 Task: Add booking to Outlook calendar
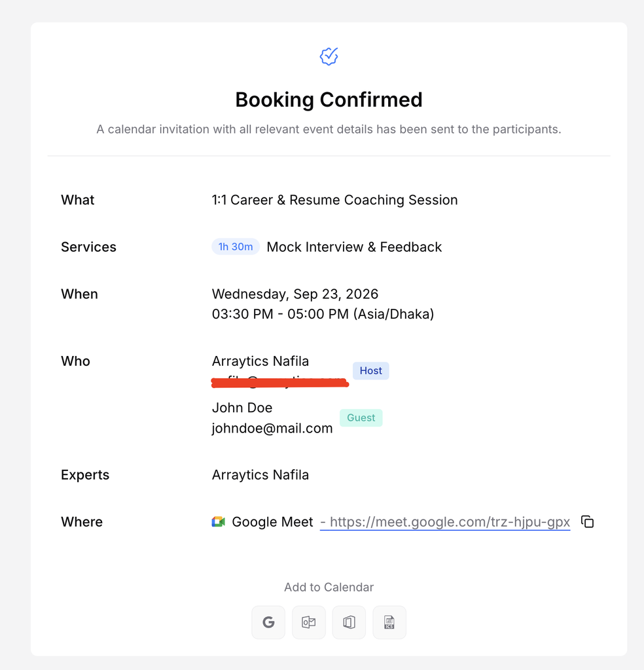(x=308, y=622)
